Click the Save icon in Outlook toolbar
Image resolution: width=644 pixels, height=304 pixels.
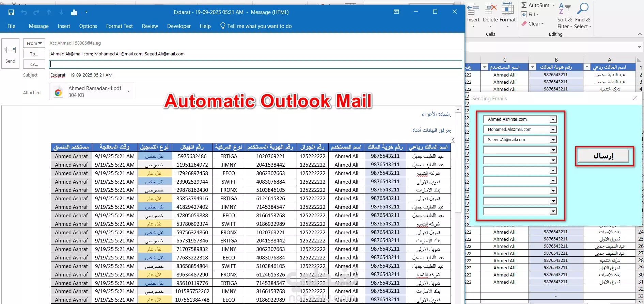(11, 12)
